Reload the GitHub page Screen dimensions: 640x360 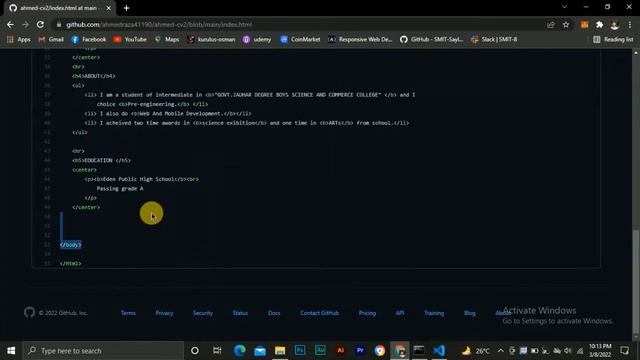40,25
